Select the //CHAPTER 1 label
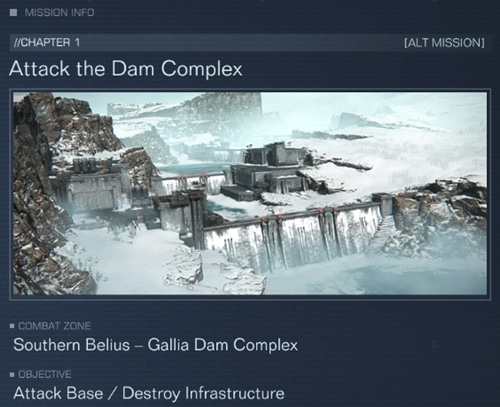500x407 pixels. (47, 43)
